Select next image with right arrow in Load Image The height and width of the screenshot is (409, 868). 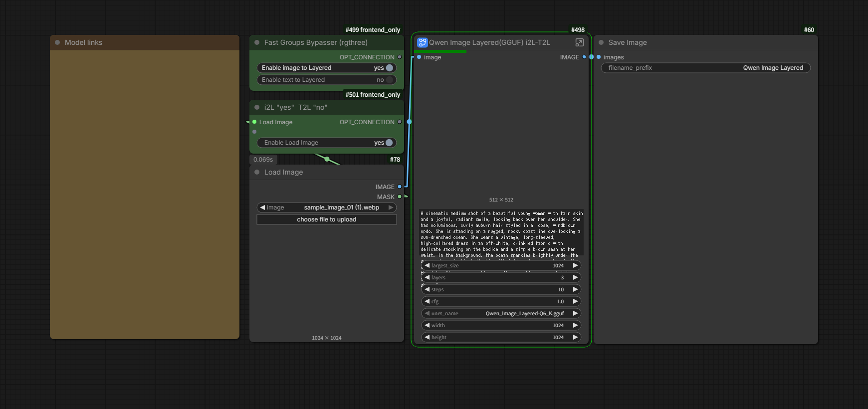(x=391, y=207)
